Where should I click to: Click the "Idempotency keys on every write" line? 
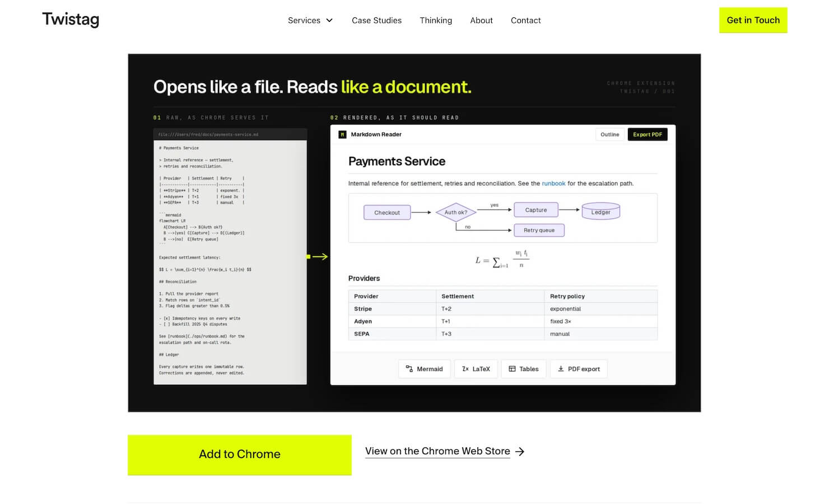coord(199,318)
